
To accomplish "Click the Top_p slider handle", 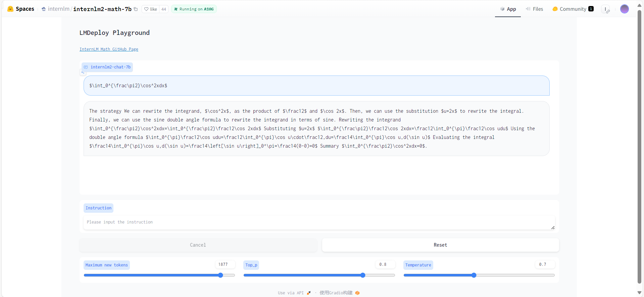I will 363,275.
